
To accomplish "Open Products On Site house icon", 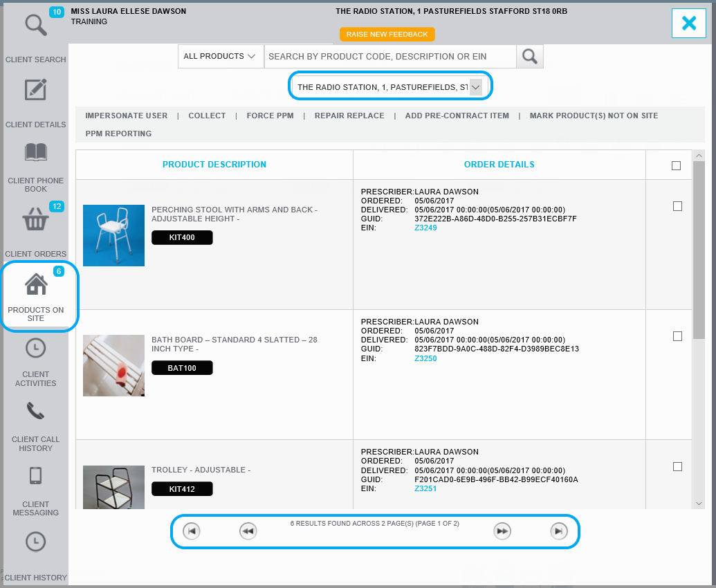I will pos(36,284).
